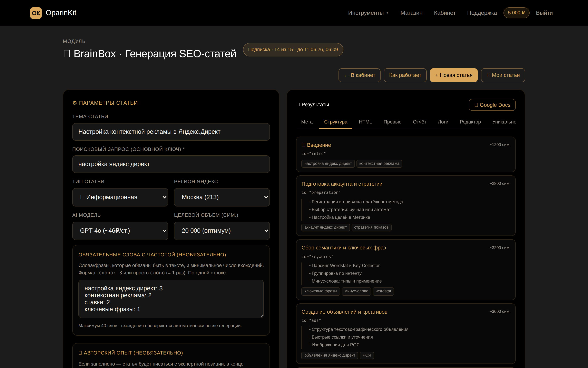Go to Магазин in the top navigation
Screen dimensions: 588x368
click(x=411, y=13)
